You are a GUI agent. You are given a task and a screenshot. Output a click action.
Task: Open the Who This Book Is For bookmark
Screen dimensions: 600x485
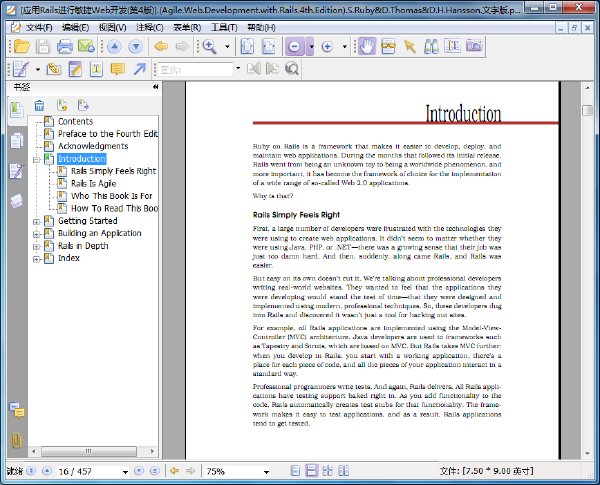111,196
